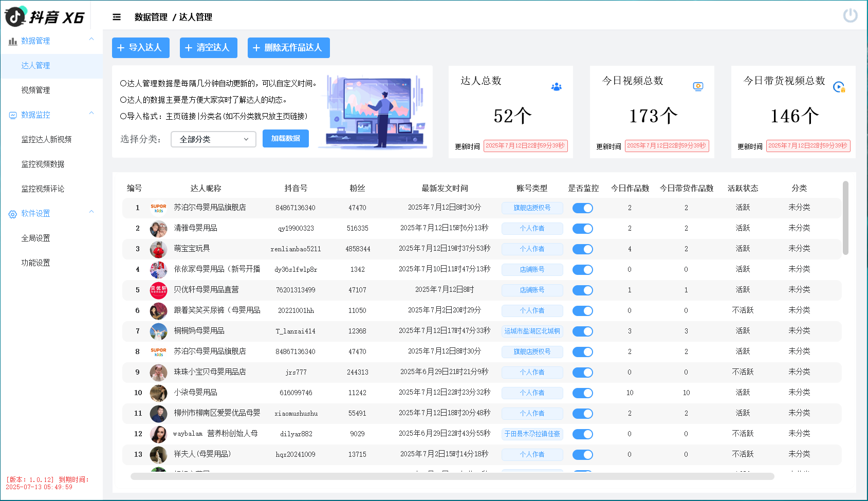Click avatar of 小柒母婴用品
Viewport: 868px width, 501px height.
click(x=158, y=393)
